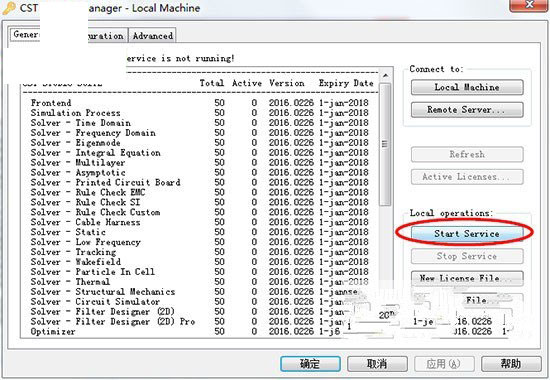This screenshot has width=550, height=380.
Task: Click the license list scrollbar thumb
Action: click(x=385, y=144)
